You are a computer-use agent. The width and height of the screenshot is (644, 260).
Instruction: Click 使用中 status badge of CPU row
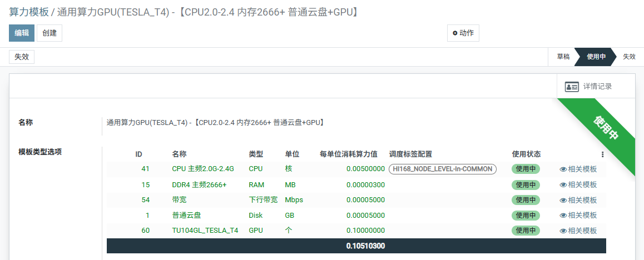(526, 169)
